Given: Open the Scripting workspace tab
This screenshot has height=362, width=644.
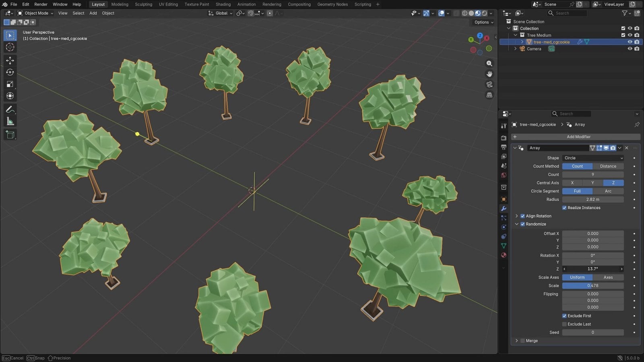Looking at the screenshot, I should click(x=362, y=4).
